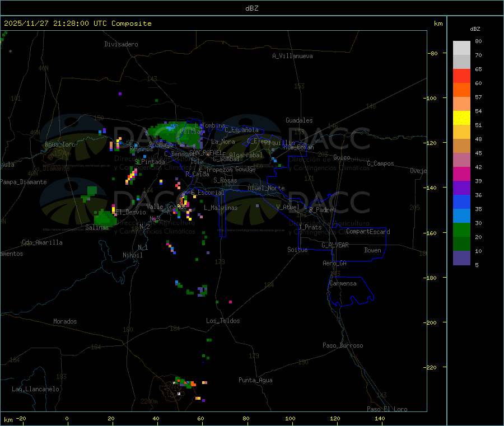Click the N_1 map label

click(143, 247)
